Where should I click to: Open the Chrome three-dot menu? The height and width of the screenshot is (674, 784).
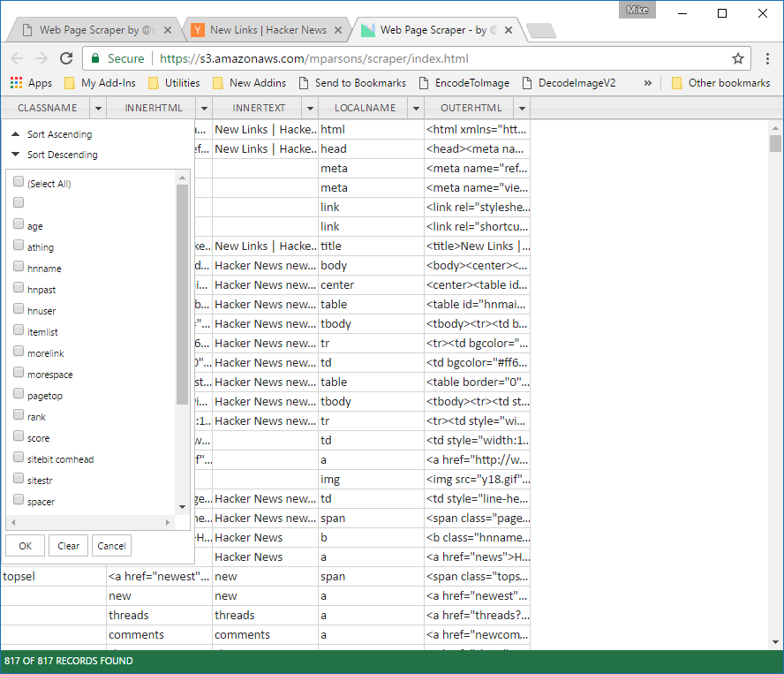coord(767,58)
